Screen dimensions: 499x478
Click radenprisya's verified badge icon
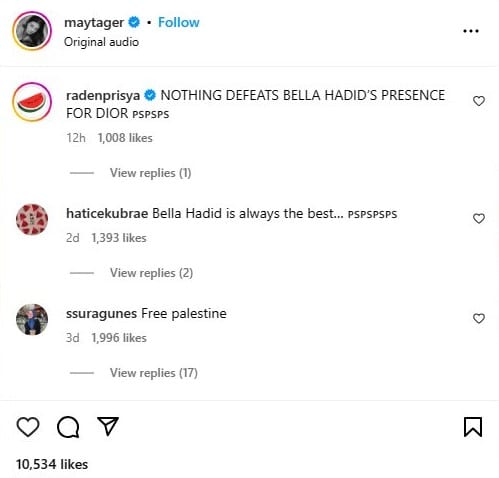pos(150,95)
